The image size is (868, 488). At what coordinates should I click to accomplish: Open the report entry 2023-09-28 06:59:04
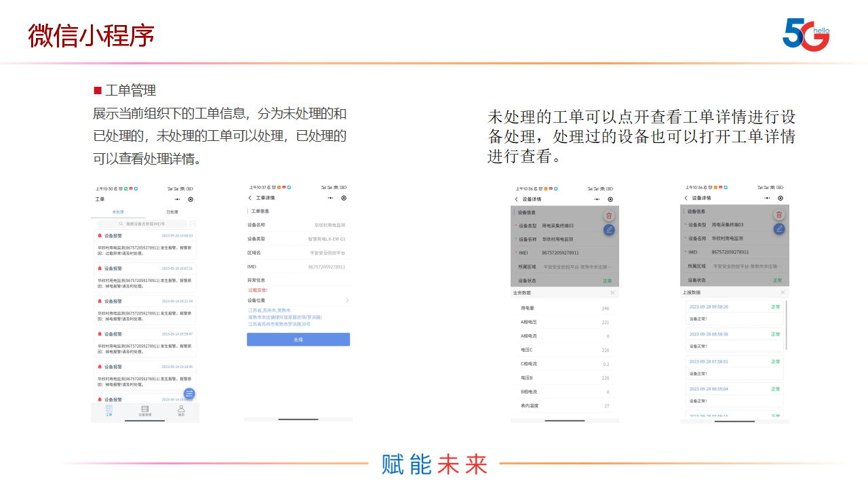(x=734, y=394)
